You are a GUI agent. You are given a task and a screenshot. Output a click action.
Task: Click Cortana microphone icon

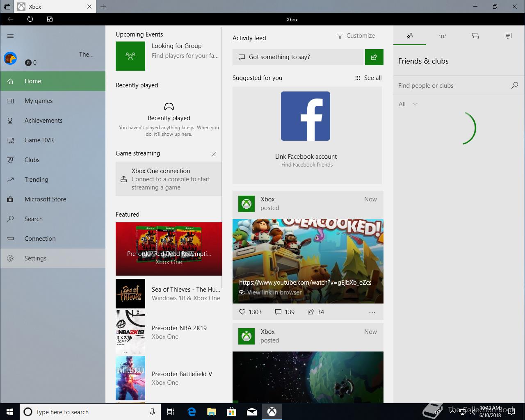pyautogui.click(x=152, y=412)
